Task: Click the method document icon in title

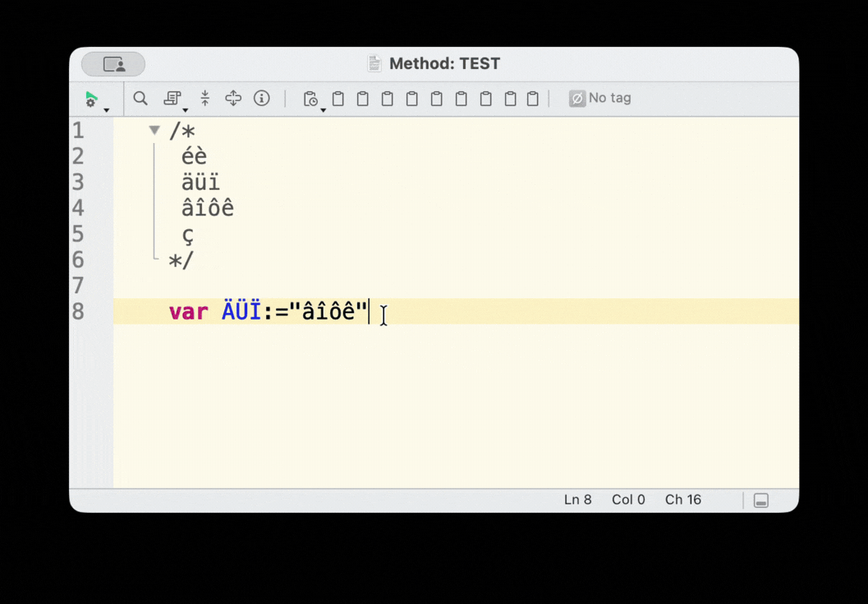Action: pyautogui.click(x=374, y=64)
